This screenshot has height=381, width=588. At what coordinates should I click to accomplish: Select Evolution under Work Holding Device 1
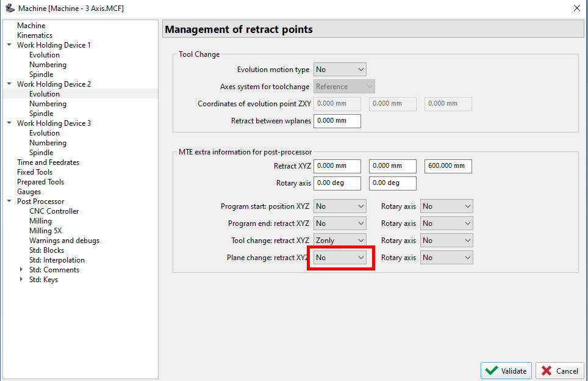click(45, 55)
